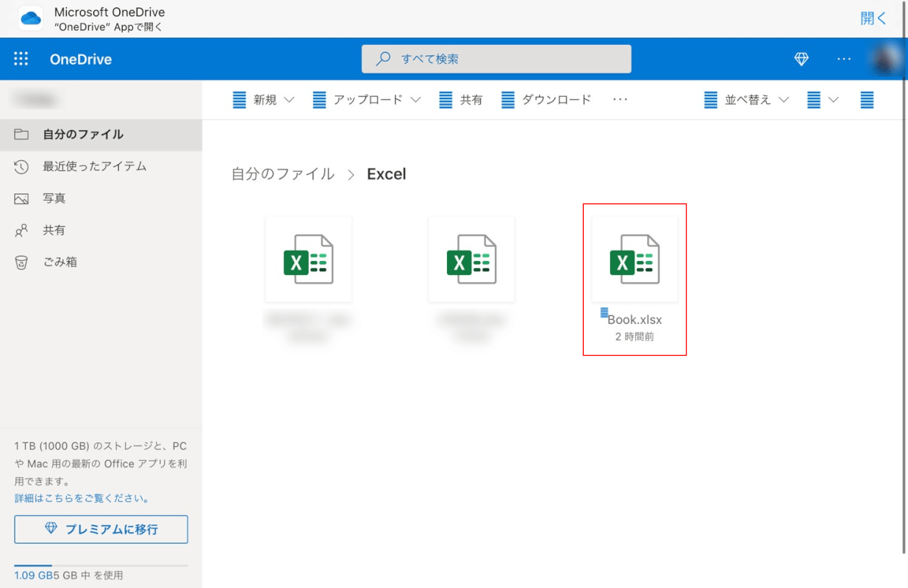The image size is (908, 588).
Task: Open the first blurred Excel file thumbnail
Action: point(309,259)
